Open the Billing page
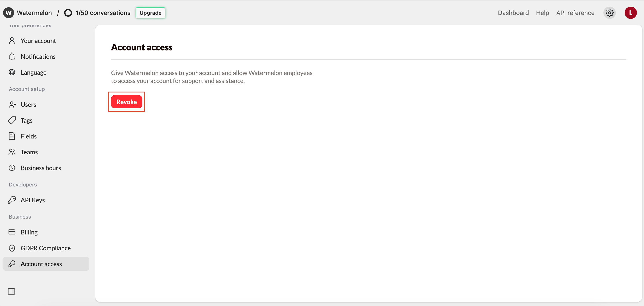Screen dimensions: 644x306 (x=46, y=232)
